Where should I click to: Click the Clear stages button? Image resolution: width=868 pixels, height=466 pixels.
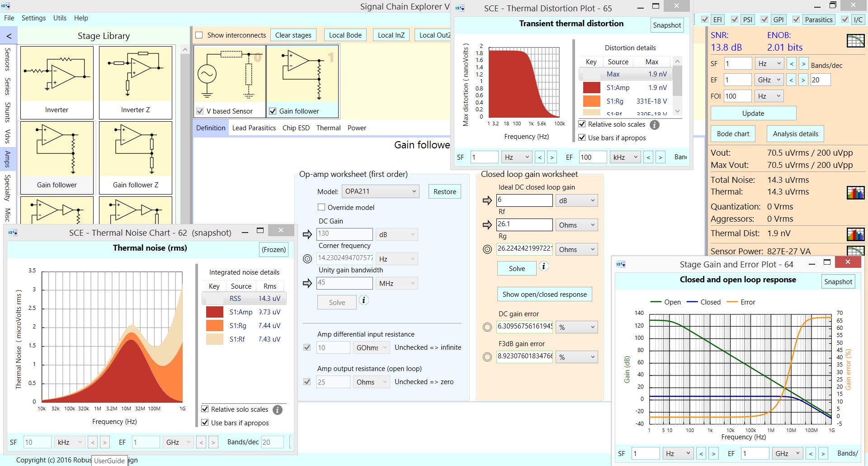(293, 35)
